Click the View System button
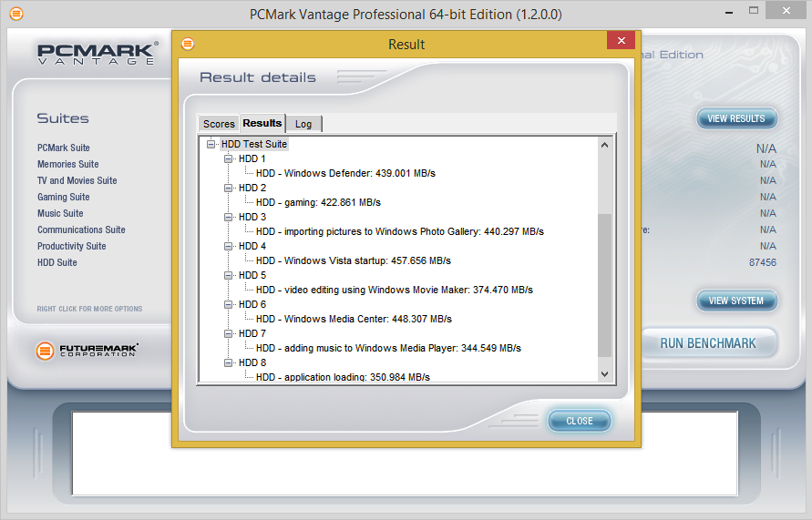Screen dimensions: 812x520 pos(736,301)
